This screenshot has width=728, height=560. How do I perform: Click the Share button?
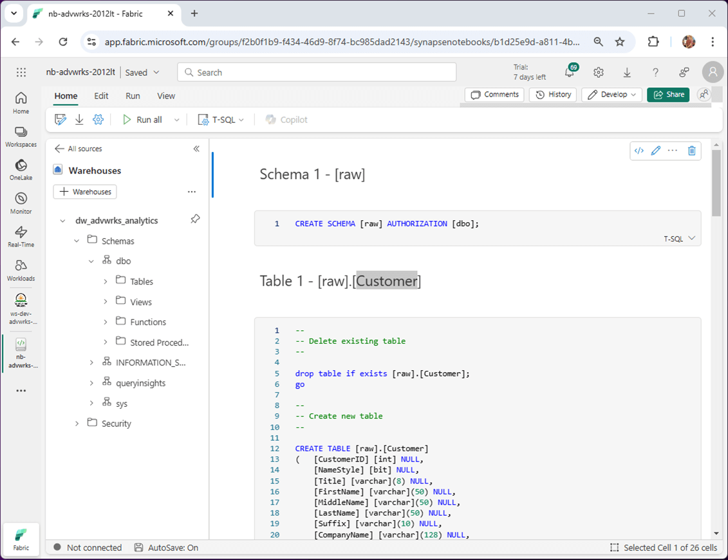668,95
